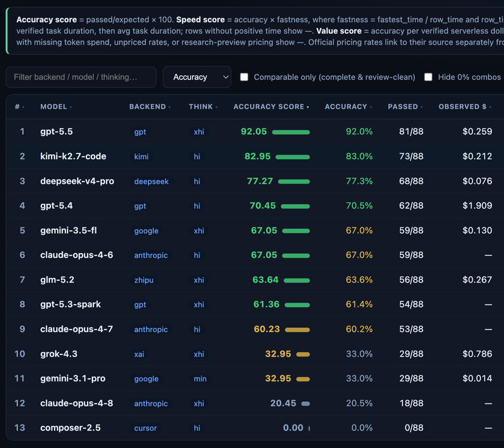Focus the Filter backend / model / thinking field
The height and width of the screenshot is (448, 504).
(81, 77)
